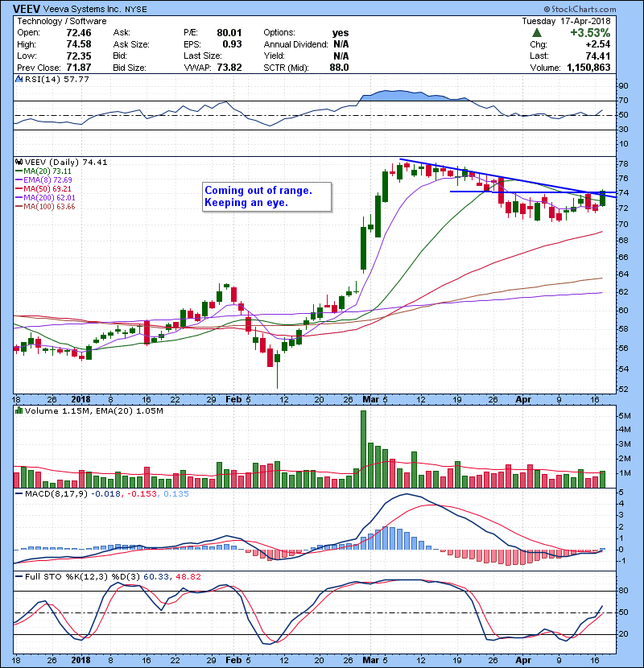The height and width of the screenshot is (668, 644).
Task: Click the MA(20) 73.11 legend entry
Action: (x=43, y=171)
